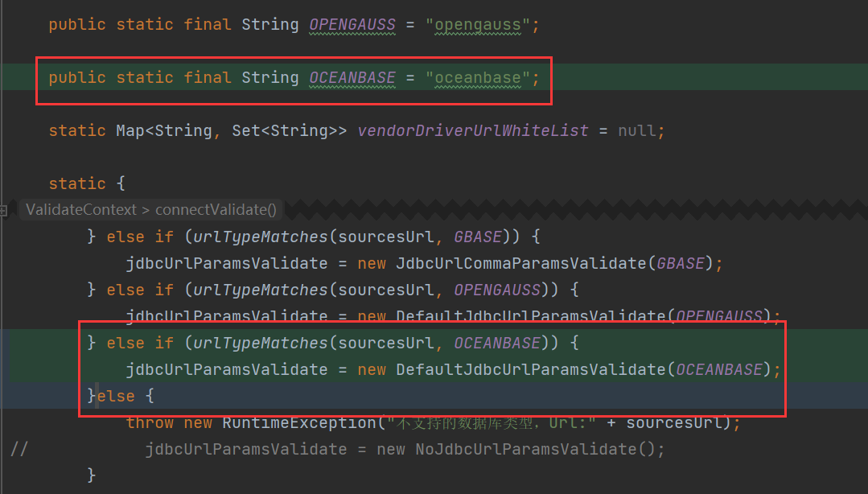
Task: Place cursor in the "opengauss" string literal
Action: point(477,25)
